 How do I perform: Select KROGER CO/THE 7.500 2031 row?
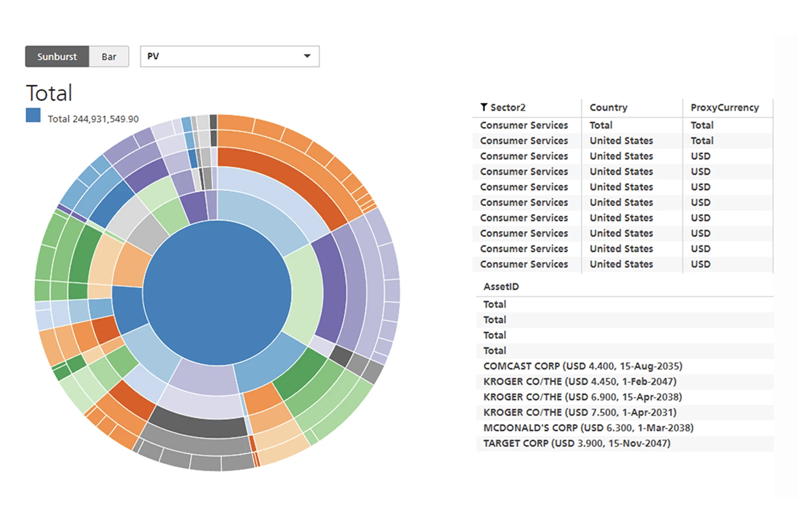point(580,412)
